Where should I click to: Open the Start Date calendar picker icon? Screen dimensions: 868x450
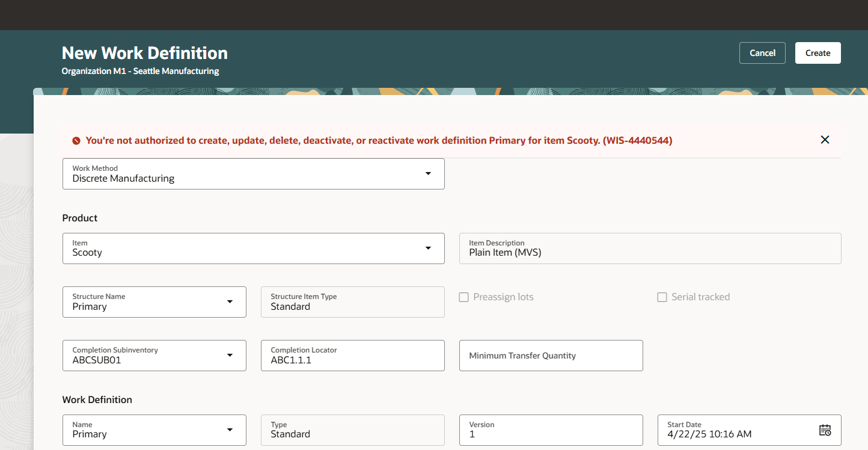(826, 430)
